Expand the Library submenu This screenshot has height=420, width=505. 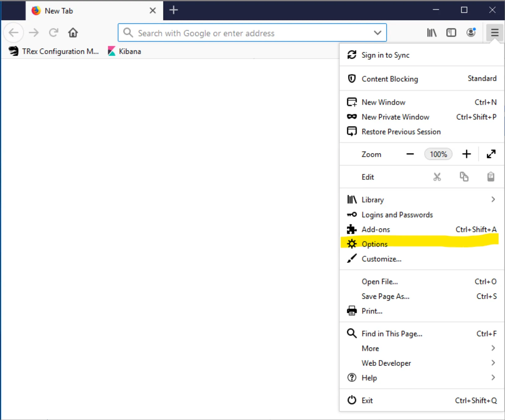422,200
